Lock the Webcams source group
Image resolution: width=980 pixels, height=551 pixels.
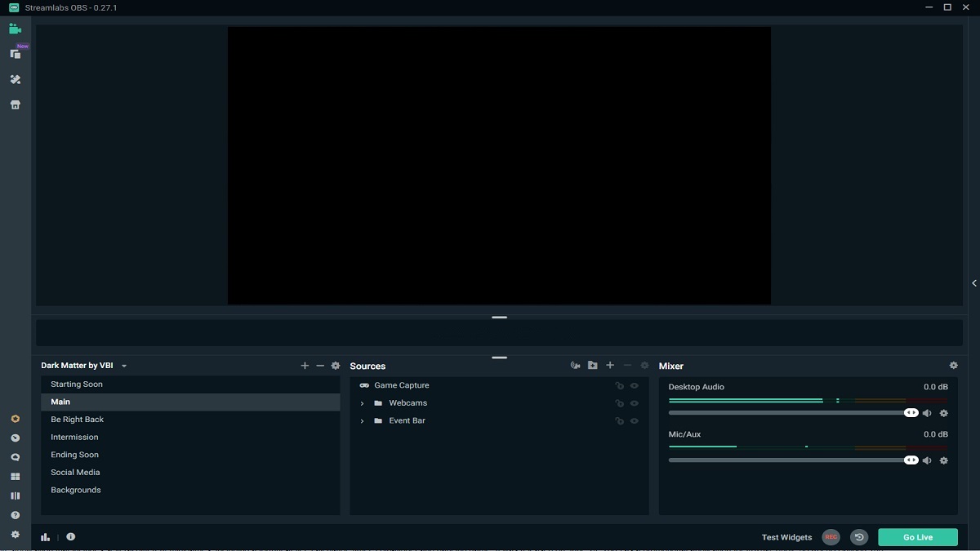(x=619, y=402)
